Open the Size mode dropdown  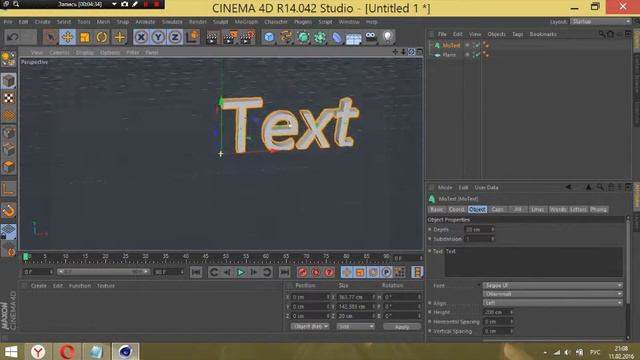tap(356, 327)
